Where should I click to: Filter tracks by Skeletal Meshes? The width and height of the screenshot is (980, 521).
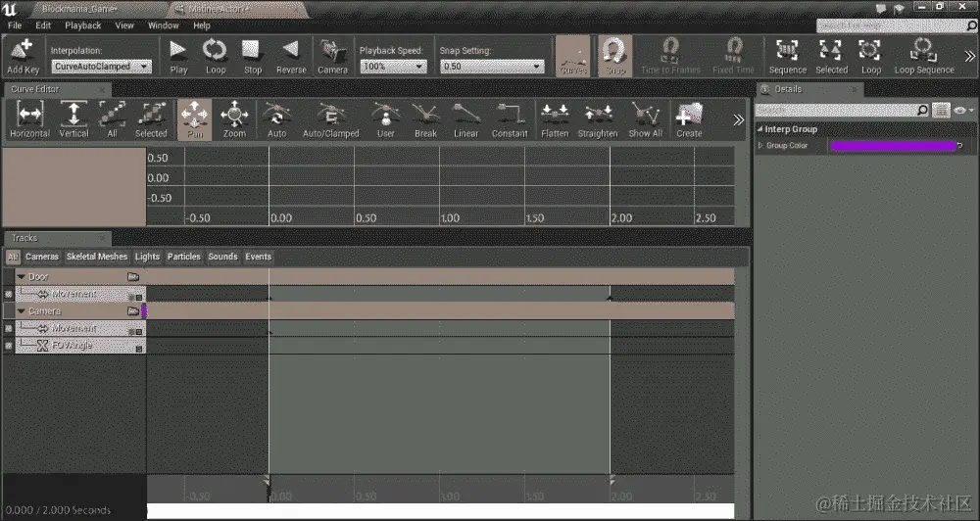[97, 257]
